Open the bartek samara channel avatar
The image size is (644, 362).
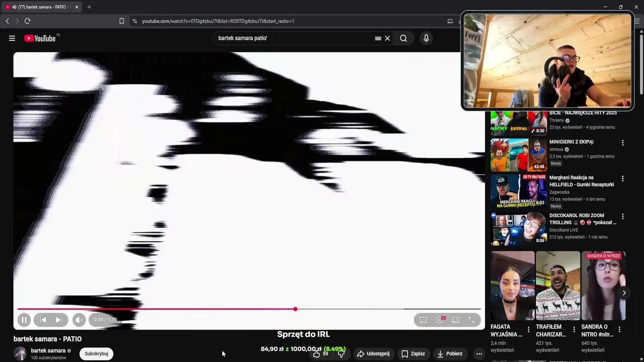(x=20, y=353)
